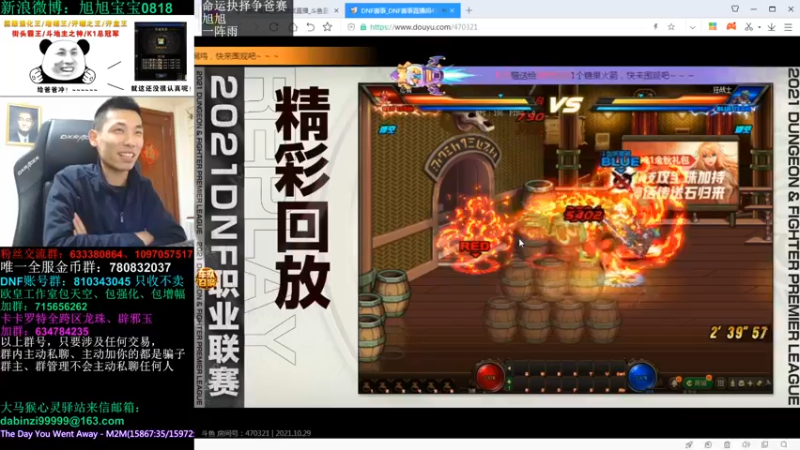Image resolution: width=800 pixels, height=450 pixels.
Task: Bookmark page with address bar star
Action: point(671,27)
